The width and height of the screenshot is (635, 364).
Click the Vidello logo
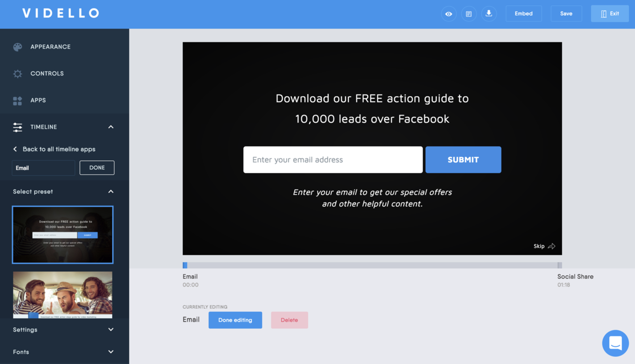pos(61,13)
